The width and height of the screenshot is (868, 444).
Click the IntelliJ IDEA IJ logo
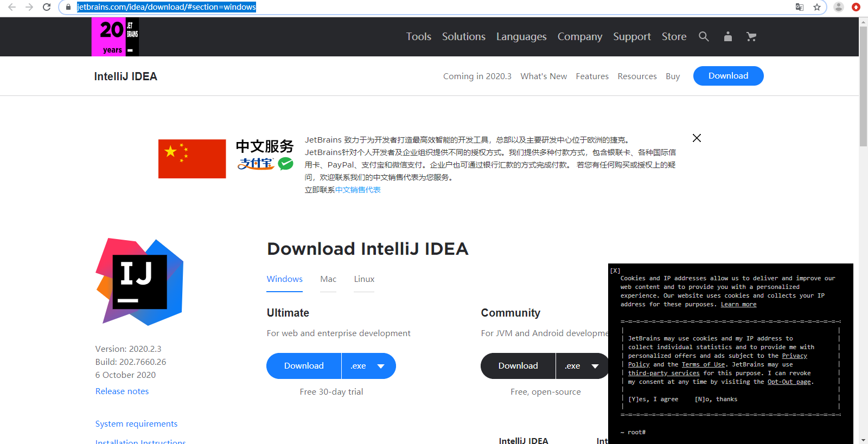pyautogui.click(x=139, y=282)
